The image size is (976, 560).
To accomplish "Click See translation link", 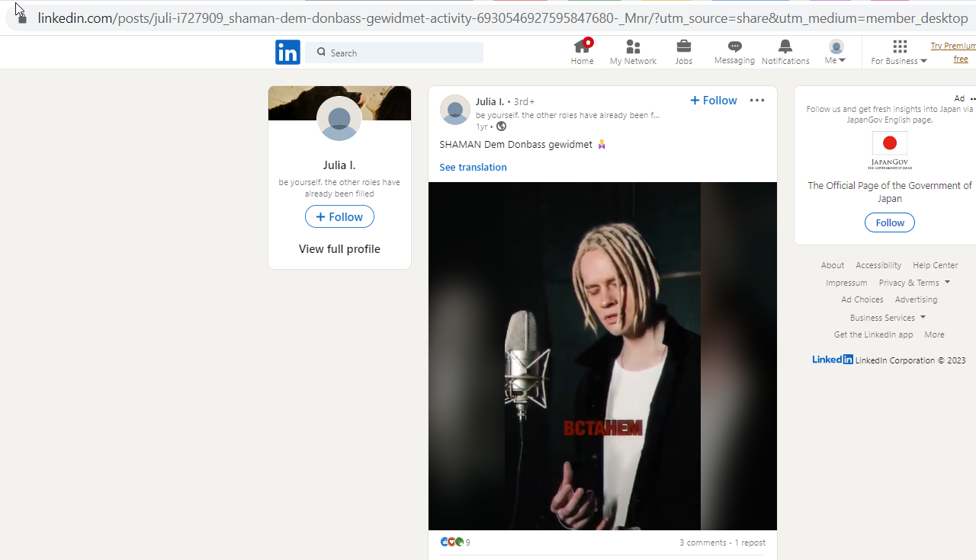I will point(473,167).
